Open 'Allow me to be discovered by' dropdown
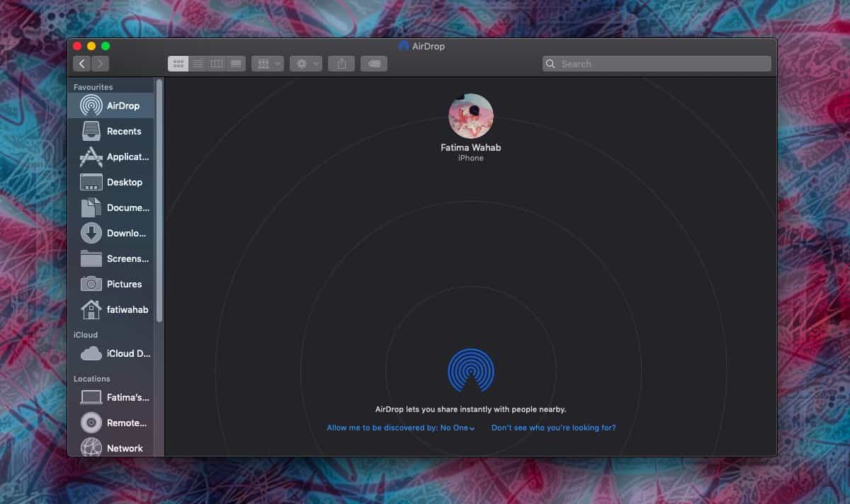Viewport: 850px width, 504px height. point(401,428)
